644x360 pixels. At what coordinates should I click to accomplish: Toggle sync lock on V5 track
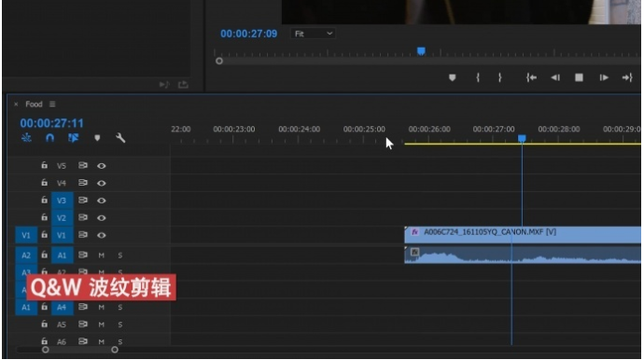(83, 165)
